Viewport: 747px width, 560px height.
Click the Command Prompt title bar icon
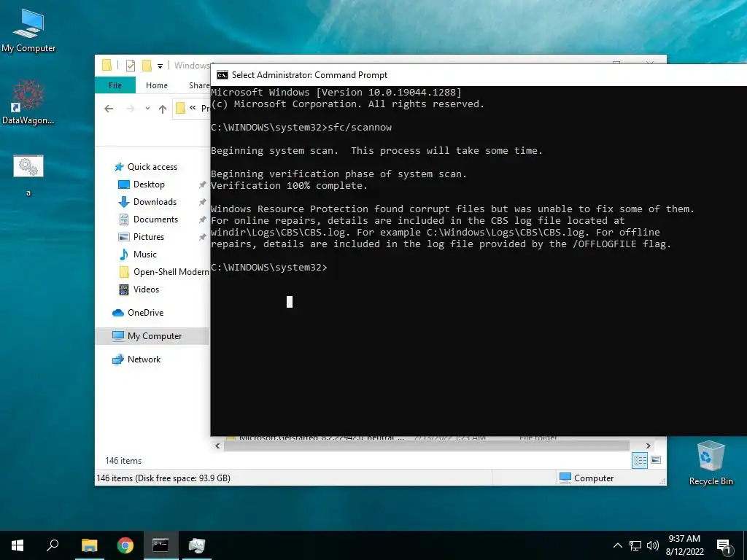coord(222,75)
